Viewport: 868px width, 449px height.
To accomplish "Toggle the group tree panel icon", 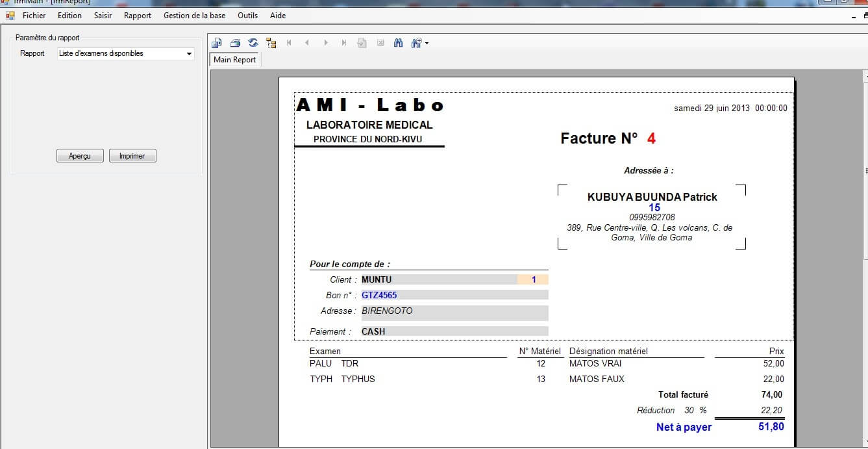I will 271,43.
